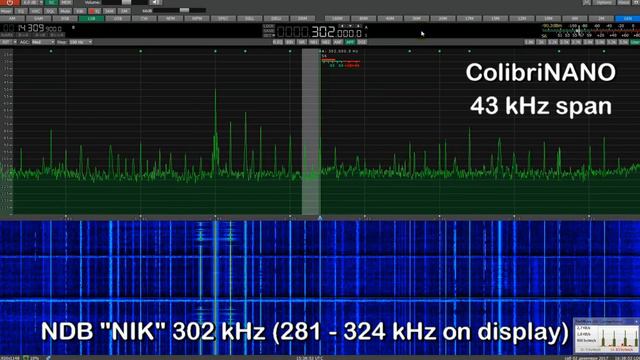Toggle the ANF notch filter button
Screen dimensions: 640x360
tap(338, 42)
